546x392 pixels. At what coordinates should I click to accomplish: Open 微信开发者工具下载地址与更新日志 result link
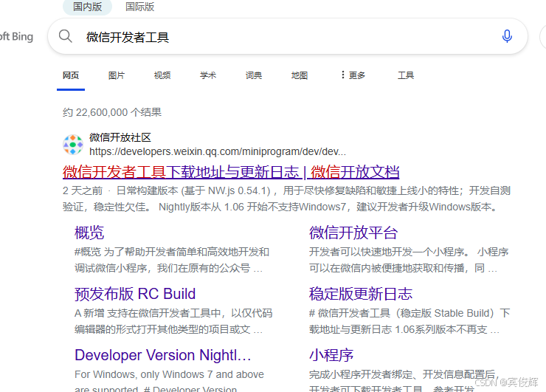[x=231, y=172]
